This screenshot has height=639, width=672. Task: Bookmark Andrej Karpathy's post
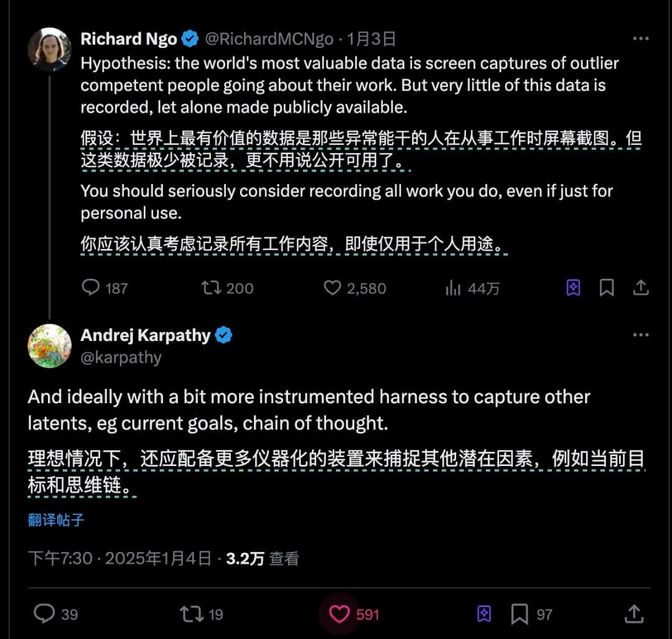pyautogui.click(x=520, y=614)
